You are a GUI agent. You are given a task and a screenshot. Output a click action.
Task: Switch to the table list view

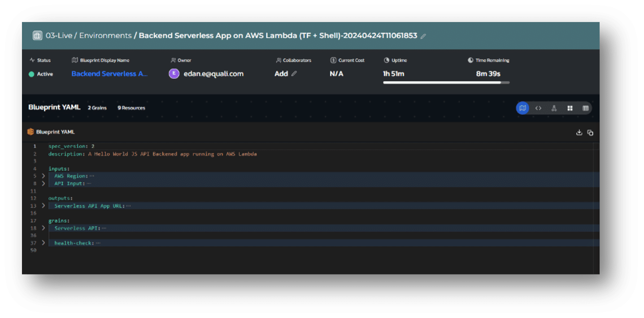point(585,108)
